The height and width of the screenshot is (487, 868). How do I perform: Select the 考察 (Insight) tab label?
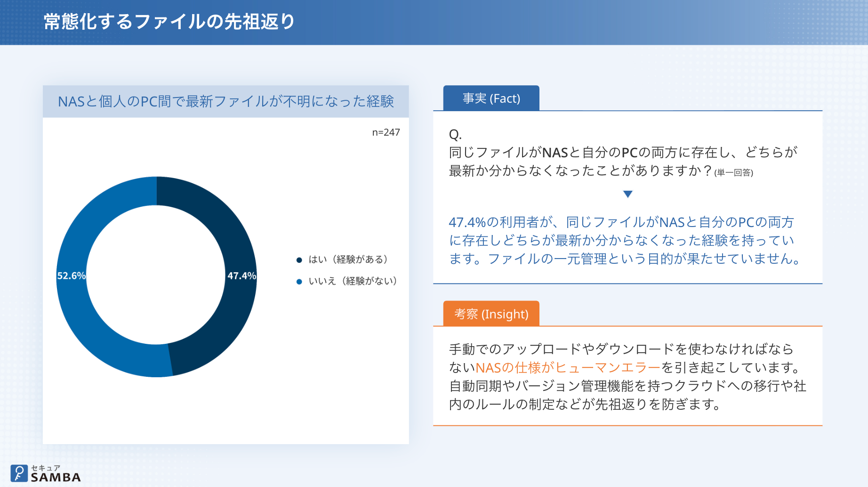point(491,314)
